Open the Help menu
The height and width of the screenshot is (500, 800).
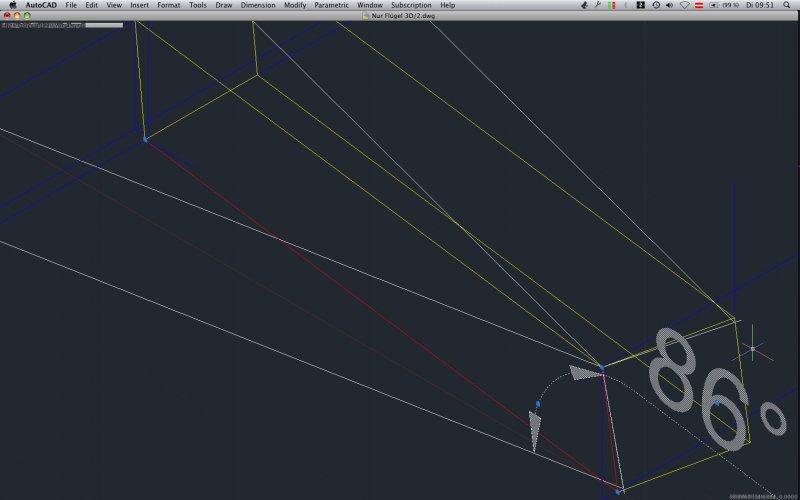click(447, 5)
